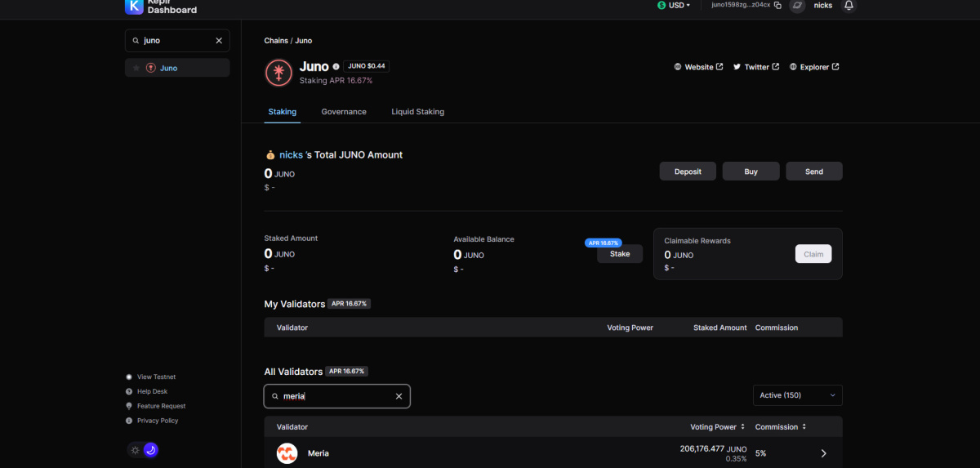980x468 pixels.
Task: Click the Help Desk question icon
Action: click(129, 391)
